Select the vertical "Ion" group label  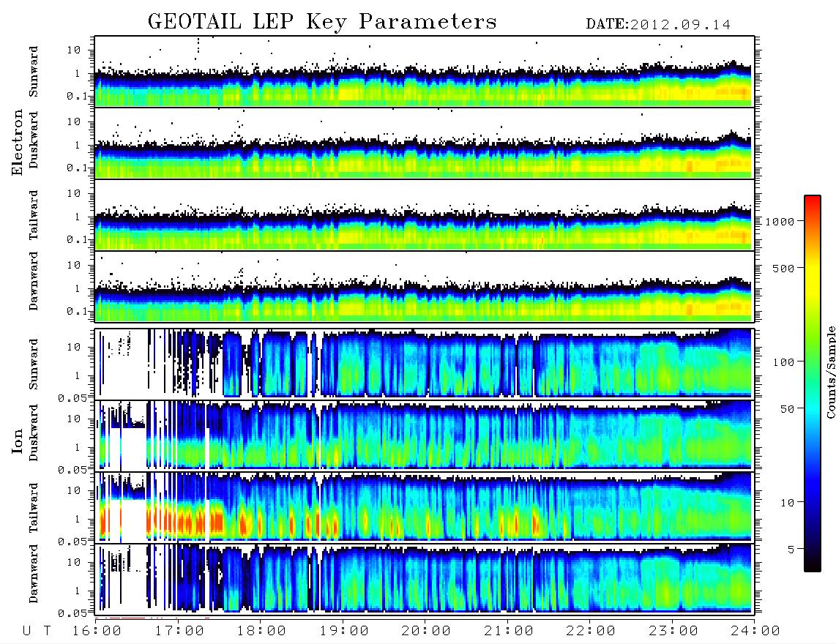[18, 442]
